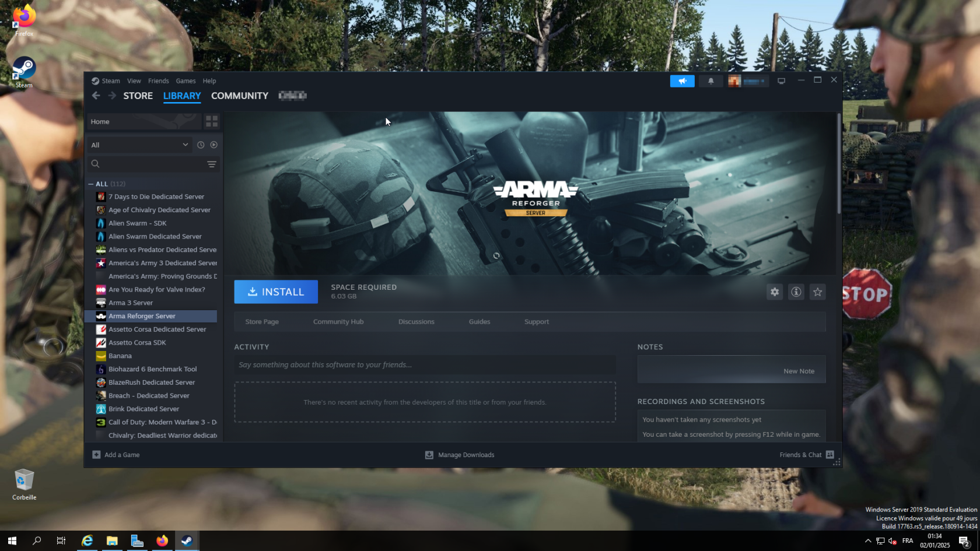Open File Explorer from the taskbar
980x551 pixels.
[112, 541]
